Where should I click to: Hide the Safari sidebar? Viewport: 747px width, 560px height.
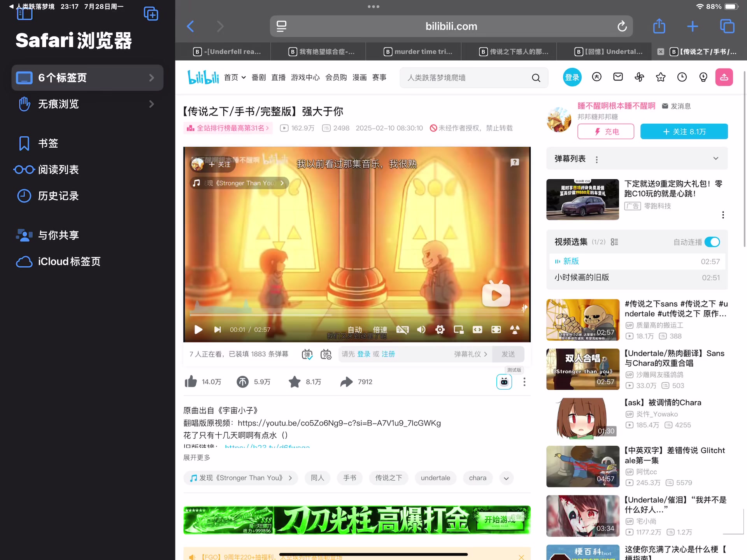25,14
